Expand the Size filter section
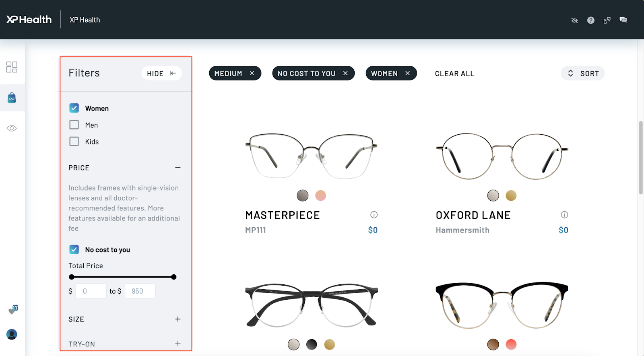 point(178,319)
